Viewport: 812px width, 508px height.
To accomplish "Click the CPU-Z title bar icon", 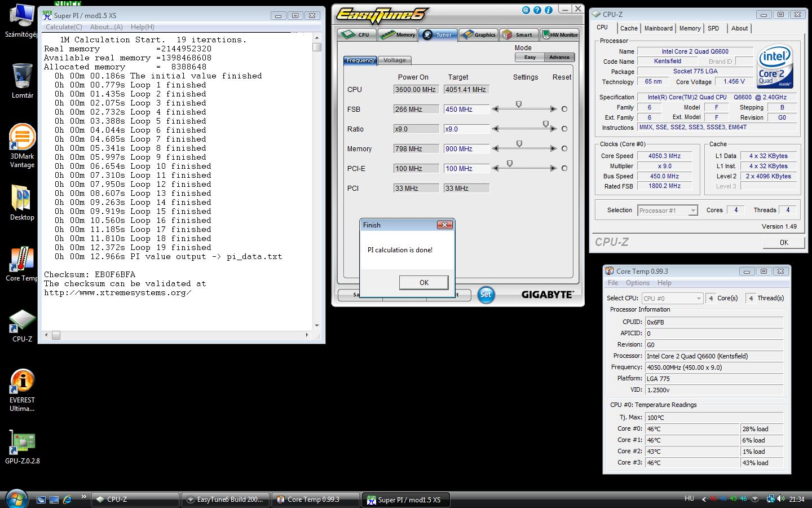I will click(x=596, y=14).
